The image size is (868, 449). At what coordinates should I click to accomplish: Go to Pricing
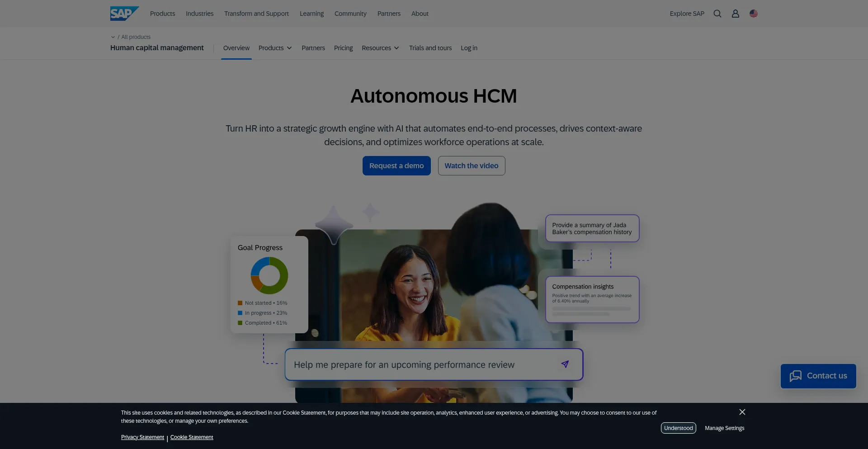pos(343,48)
